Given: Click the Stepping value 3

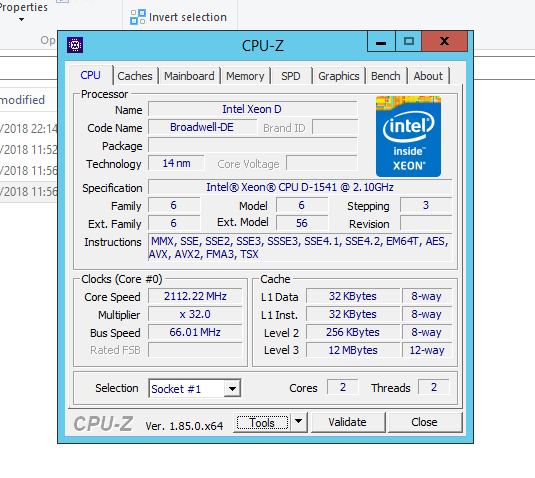Looking at the screenshot, I should (x=426, y=205).
